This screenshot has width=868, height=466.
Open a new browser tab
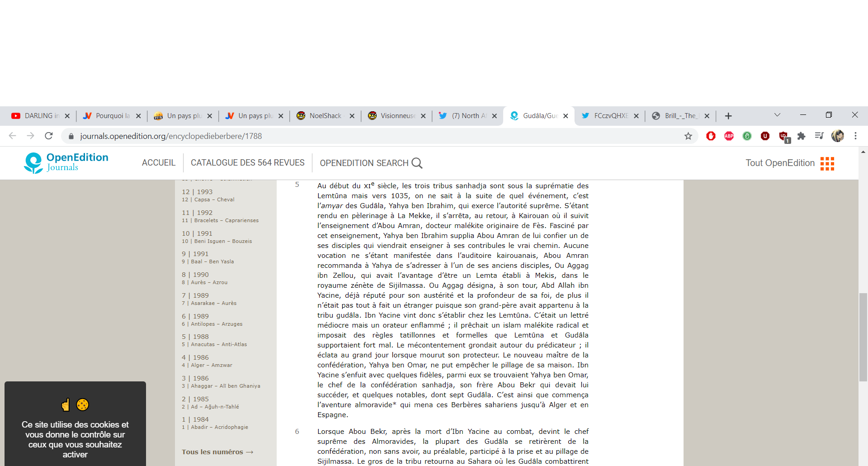coord(728,116)
